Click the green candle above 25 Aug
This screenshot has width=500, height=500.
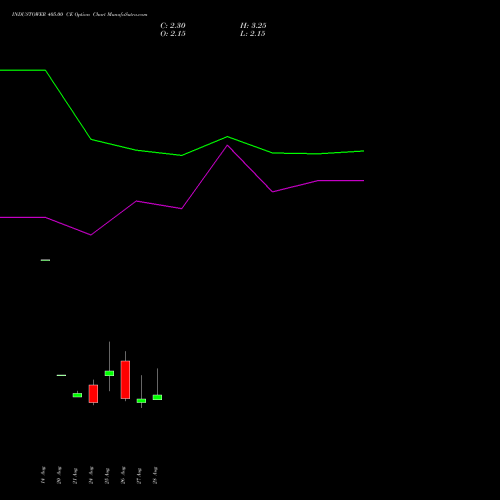(109, 373)
